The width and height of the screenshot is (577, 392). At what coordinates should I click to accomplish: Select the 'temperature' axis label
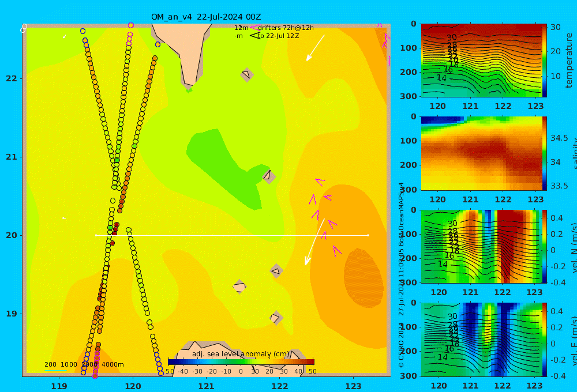[x=569, y=61]
